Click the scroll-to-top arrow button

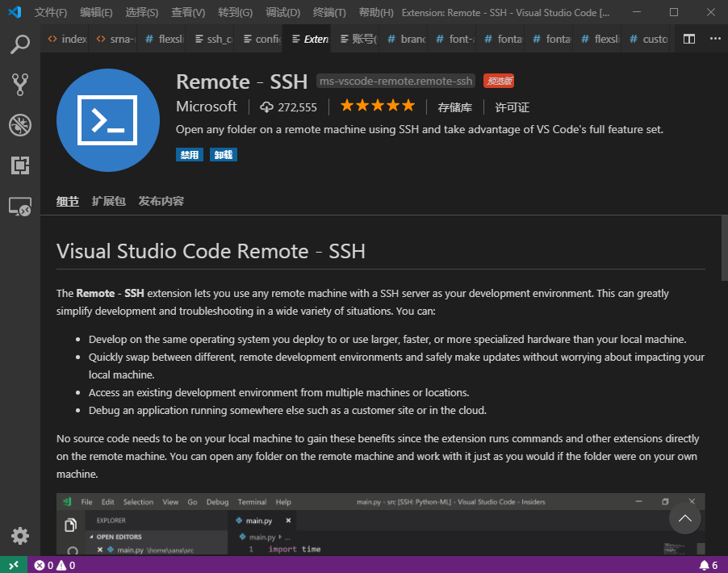click(685, 518)
